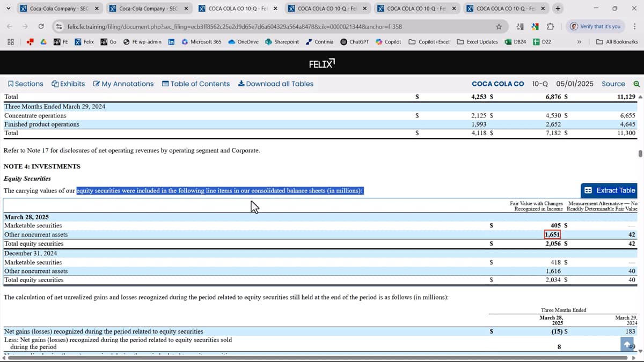
Task: Open My Annotations
Action: 123,84
